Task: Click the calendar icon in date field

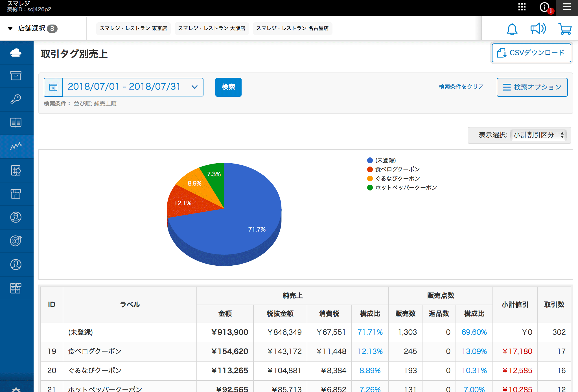Action: [x=53, y=87]
